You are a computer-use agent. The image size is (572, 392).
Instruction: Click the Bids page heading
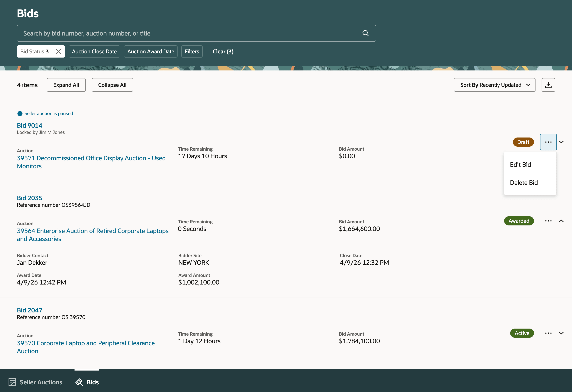tap(28, 13)
